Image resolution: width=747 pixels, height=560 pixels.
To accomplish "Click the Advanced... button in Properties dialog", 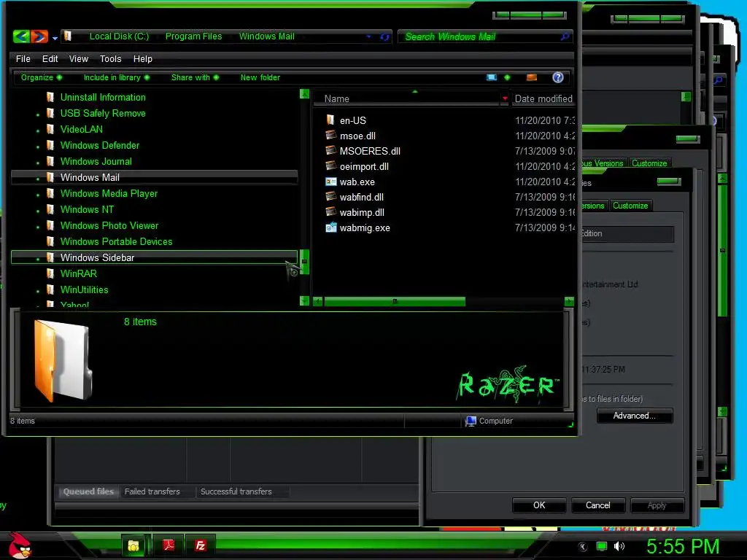I will pyautogui.click(x=634, y=416).
